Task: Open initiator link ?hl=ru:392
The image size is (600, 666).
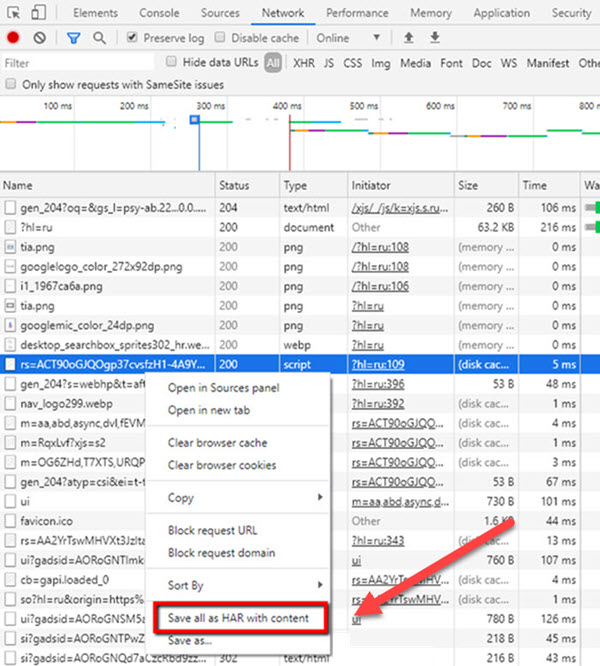Action: pos(378,404)
